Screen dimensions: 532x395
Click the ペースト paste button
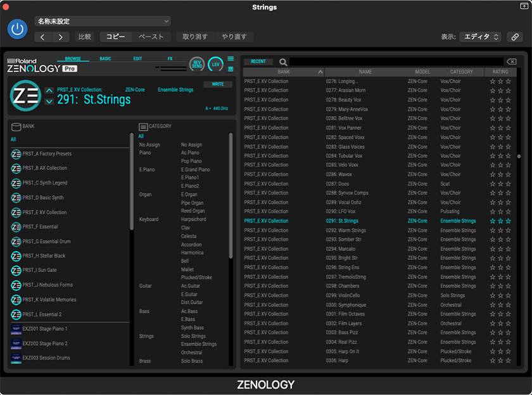pyautogui.click(x=151, y=37)
